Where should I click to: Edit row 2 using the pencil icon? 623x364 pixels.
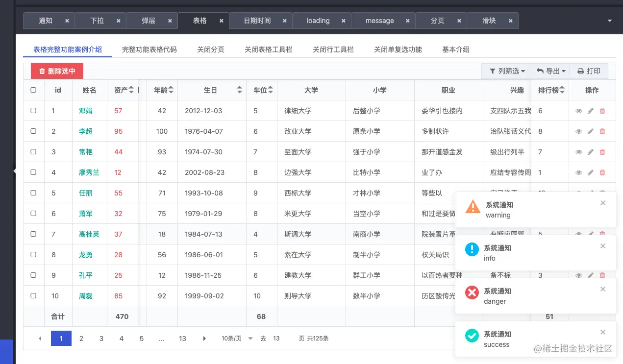[x=591, y=131]
